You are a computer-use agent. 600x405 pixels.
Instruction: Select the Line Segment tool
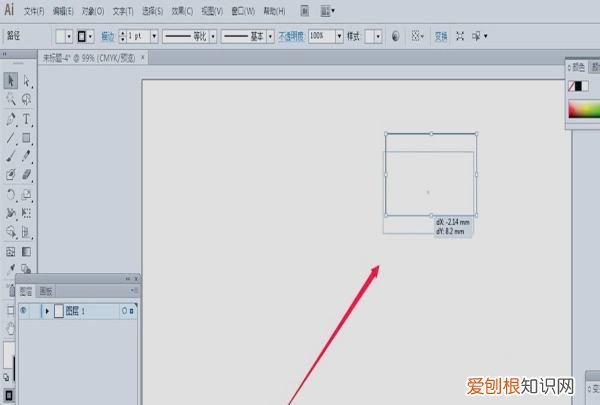click(11, 138)
